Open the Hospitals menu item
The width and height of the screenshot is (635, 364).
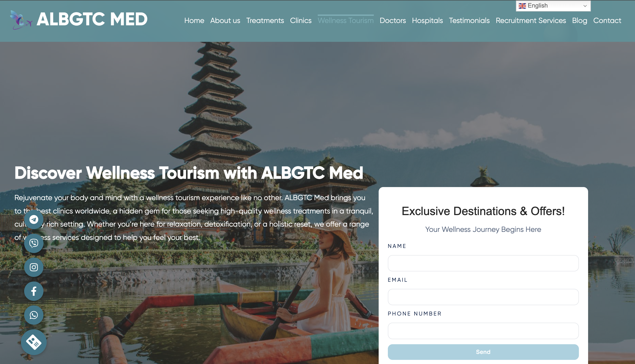click(427, 20)
